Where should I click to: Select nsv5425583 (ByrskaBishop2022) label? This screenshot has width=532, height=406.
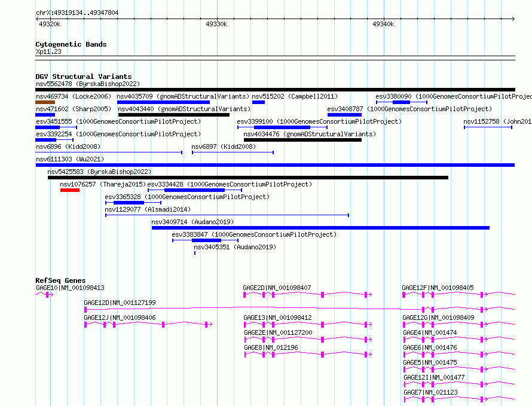(x=99, y=172)
